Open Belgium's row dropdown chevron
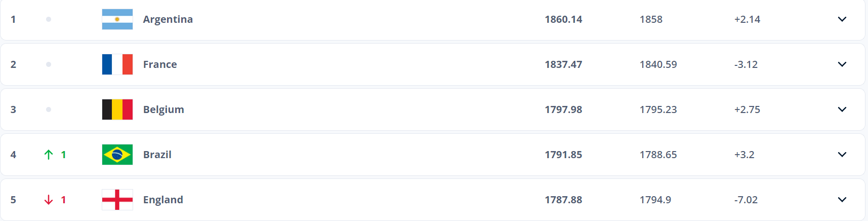The width and height of the screenshot is (868, 221). (x=842, y=109)
